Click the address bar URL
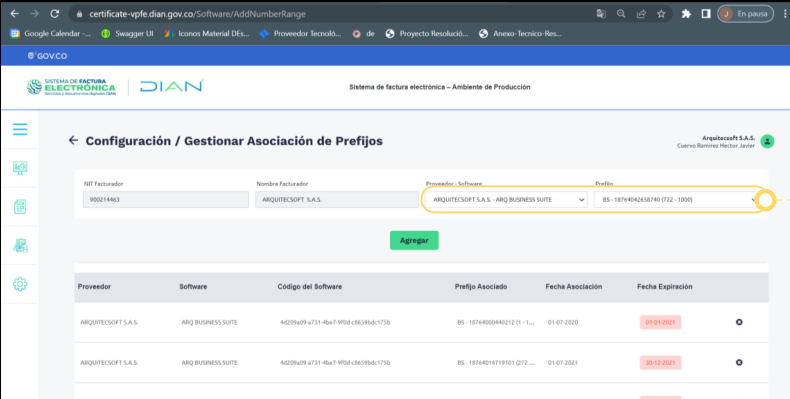790x399 pixels. [x=197, y=14]
